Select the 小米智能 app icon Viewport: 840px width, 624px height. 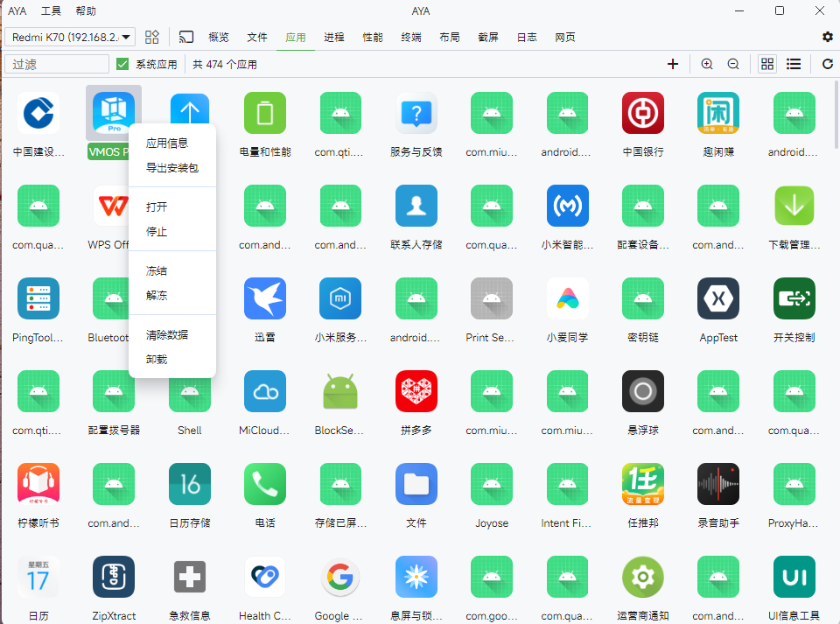click(x=567, y=206)
